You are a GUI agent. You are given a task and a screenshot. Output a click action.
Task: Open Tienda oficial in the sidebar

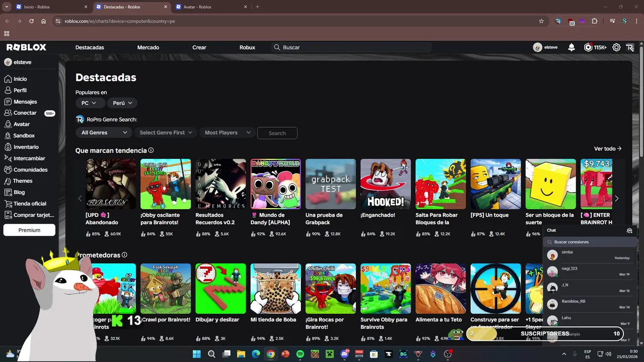(30, 204)
